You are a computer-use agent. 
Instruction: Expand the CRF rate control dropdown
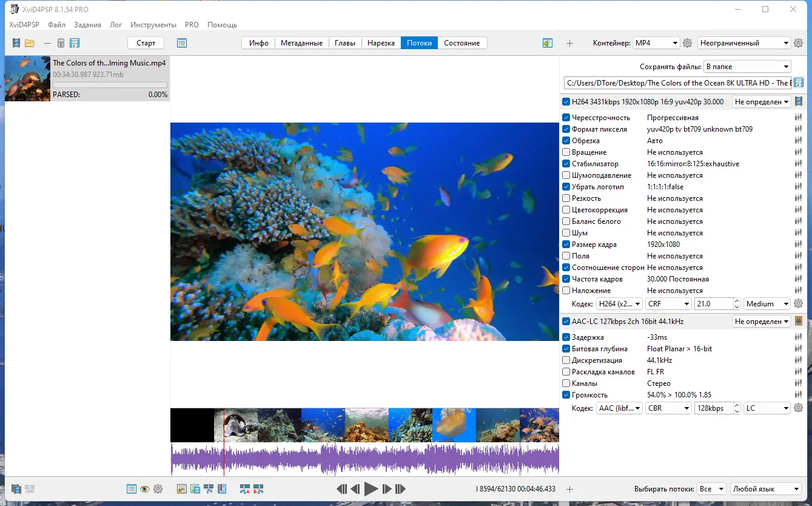[x=668, y=304]
